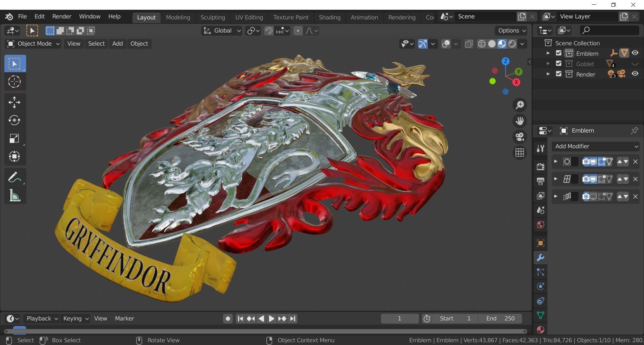Open the viewport View menu

pos(74,44)
